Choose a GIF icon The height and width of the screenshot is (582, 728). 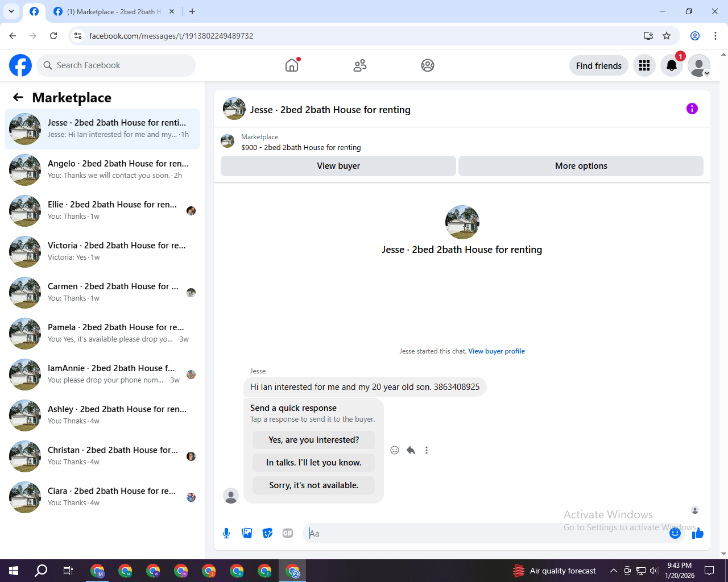click(x=288, y=533)
